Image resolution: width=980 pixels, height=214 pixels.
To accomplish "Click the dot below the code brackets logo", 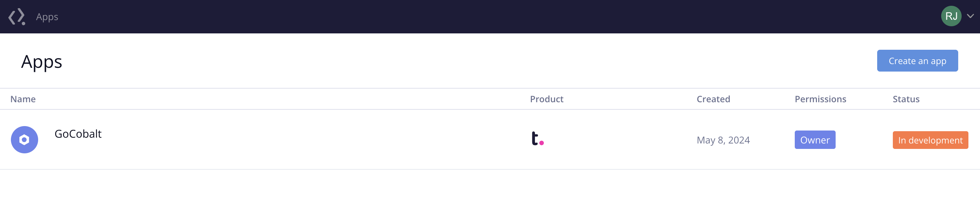I will coord(23,23).
